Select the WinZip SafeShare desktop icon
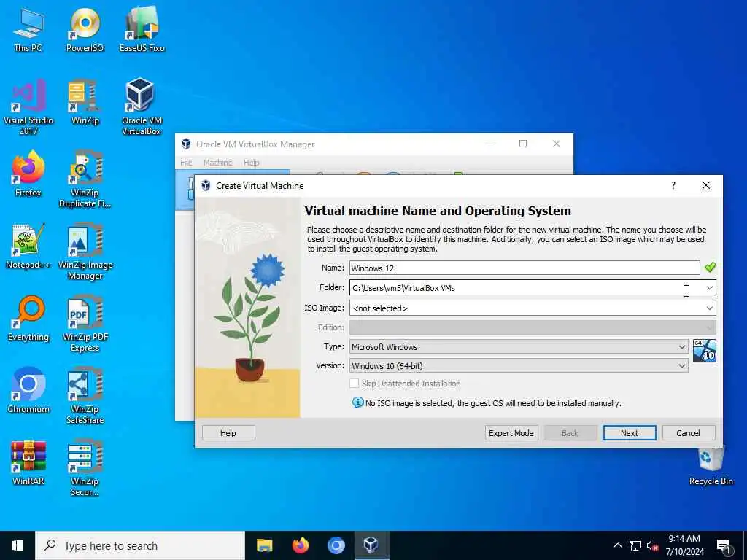This screenshot has width=747, height=560. [x=85, y=396]
